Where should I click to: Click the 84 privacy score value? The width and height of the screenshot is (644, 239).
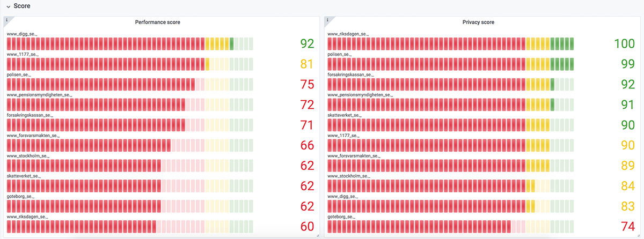click(628, 186)
